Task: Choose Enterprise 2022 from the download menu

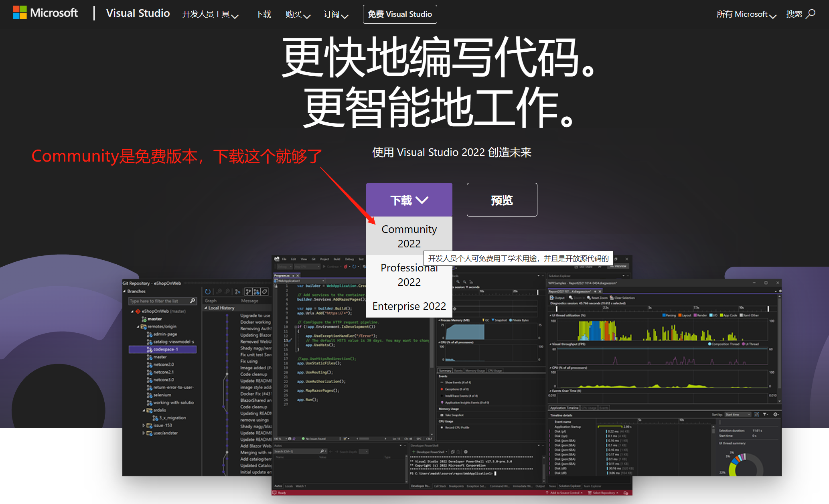Action: coord(409,306)
